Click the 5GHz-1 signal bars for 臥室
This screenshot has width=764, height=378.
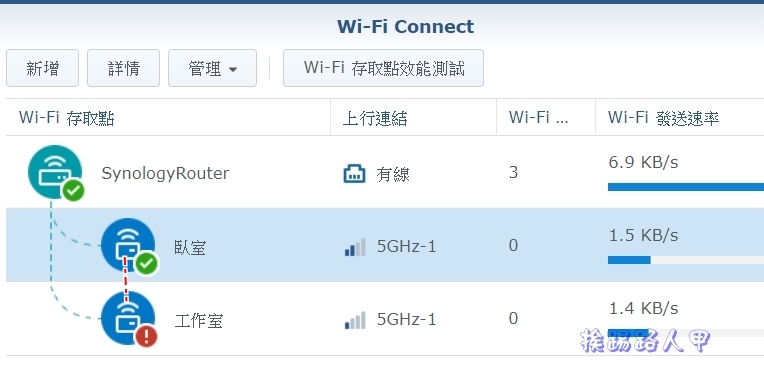pyautogui.click(x=355, y=247)
